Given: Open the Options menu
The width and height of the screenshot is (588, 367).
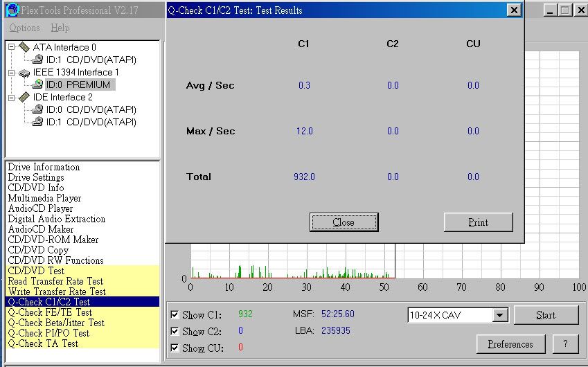Looking at the screenshot, I should coord(25,28).
